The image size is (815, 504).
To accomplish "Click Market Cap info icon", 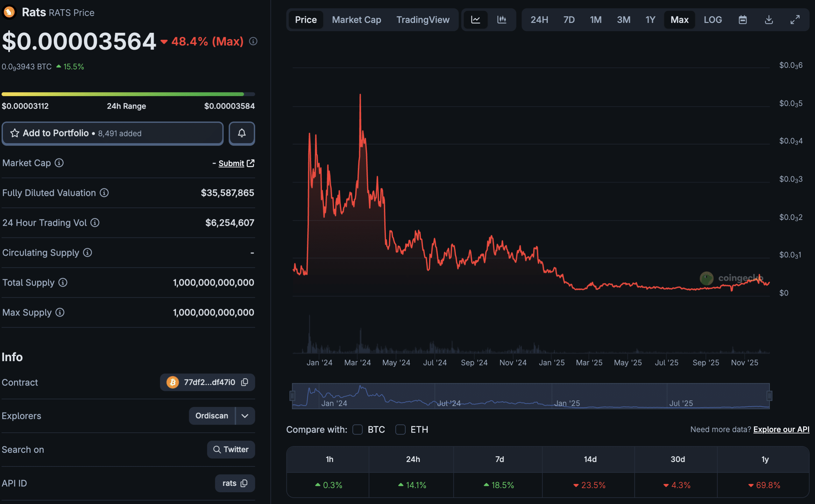I will point(59,163).
